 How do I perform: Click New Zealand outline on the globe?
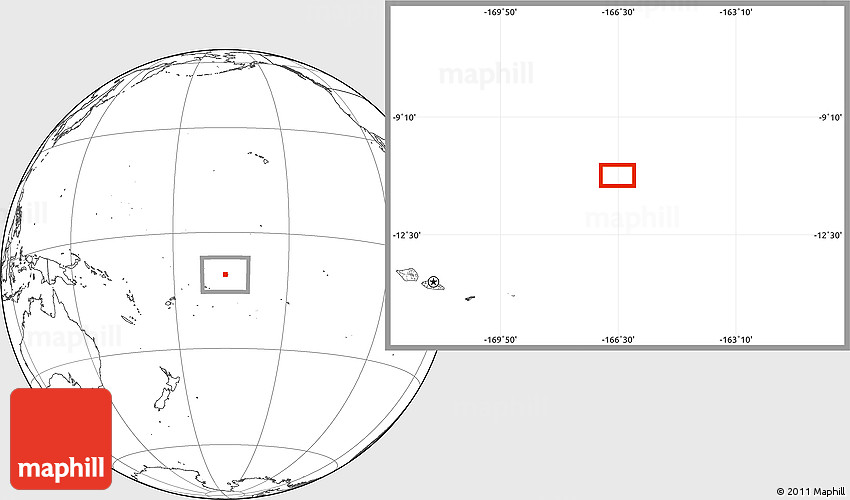[x=167, y=388]
